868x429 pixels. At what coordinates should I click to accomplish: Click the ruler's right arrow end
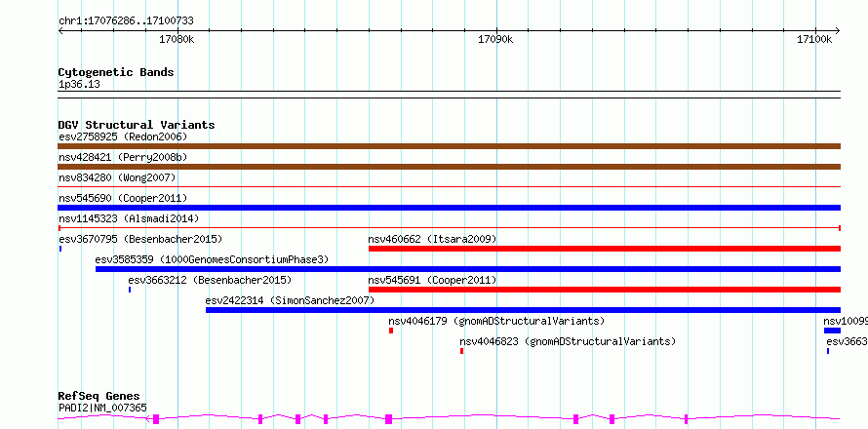[x=838, y=30]
